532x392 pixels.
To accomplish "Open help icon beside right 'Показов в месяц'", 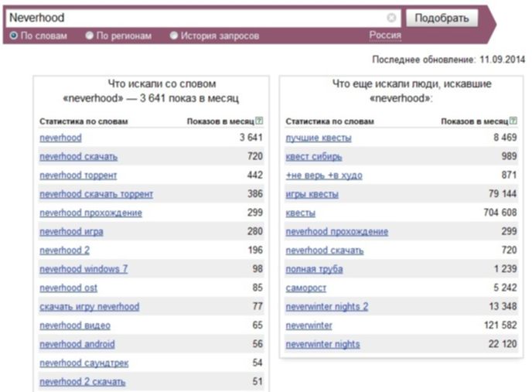I will click(x=513, y=121).
